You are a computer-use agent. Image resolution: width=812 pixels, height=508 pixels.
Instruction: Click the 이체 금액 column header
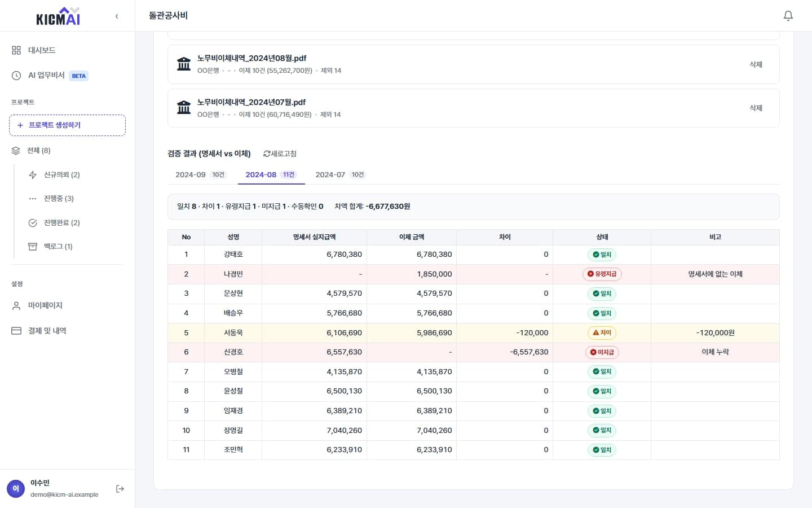click(412, 237)
